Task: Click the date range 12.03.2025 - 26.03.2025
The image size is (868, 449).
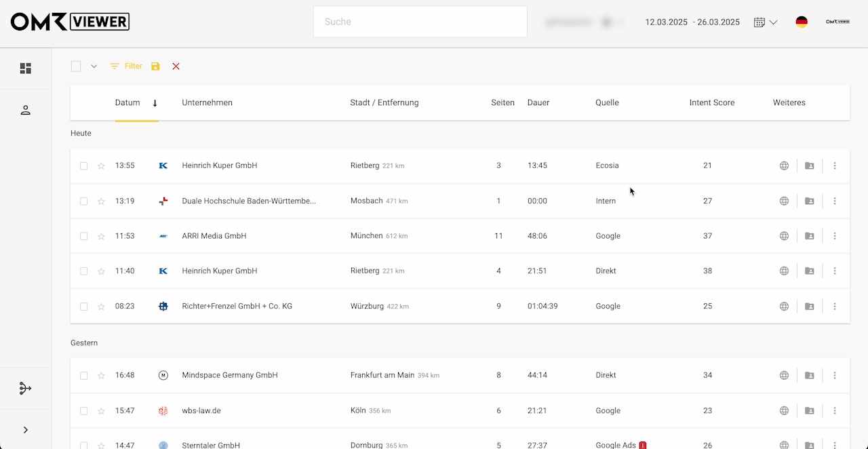Action: pyautogui.click(x=692, y=22)
